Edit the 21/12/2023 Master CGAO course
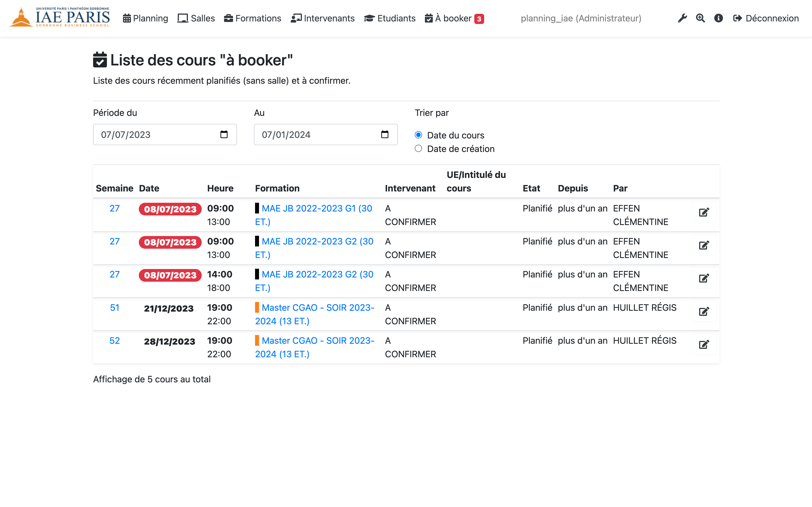The image size is (812, 507). pos(704,312)
